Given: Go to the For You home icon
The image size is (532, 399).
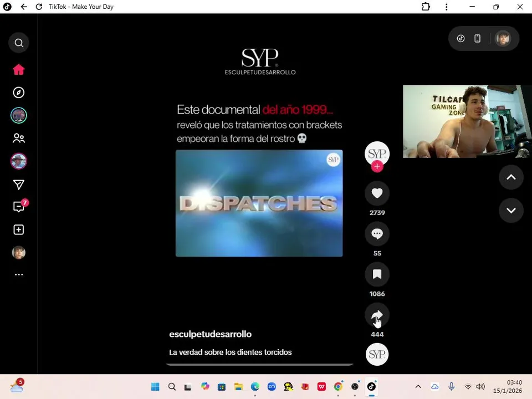Looking at the screenshot, I should pos(19,69).
